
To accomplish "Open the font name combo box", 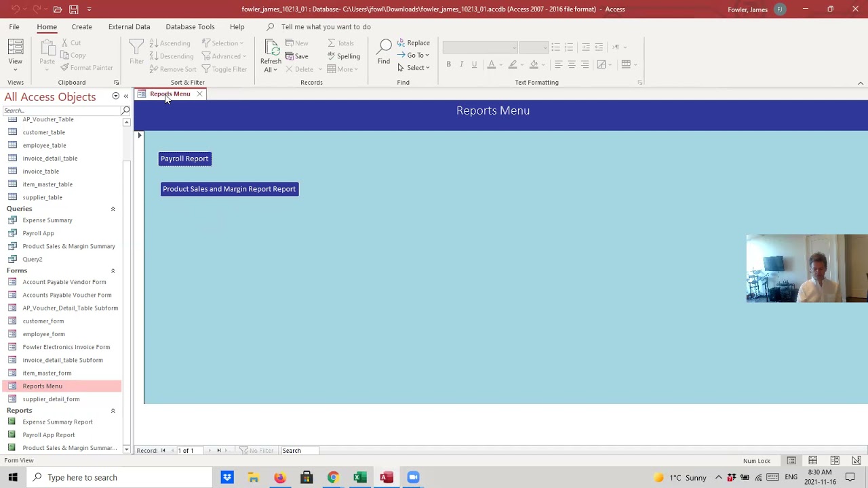I will [x=481, y=47].
